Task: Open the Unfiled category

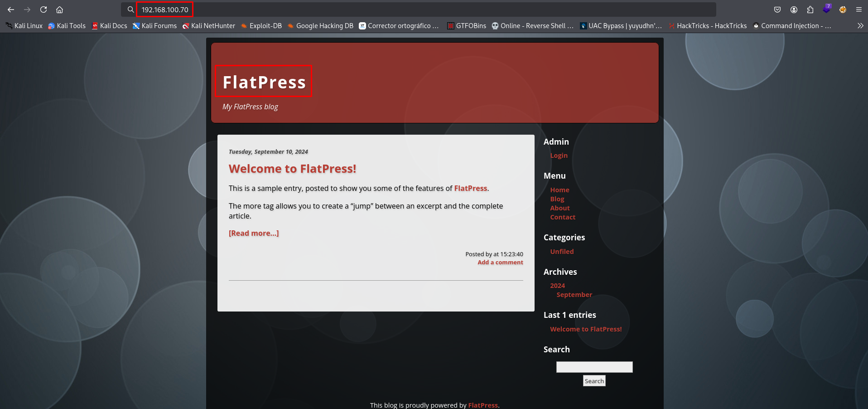Action: (x=562, y=252)
